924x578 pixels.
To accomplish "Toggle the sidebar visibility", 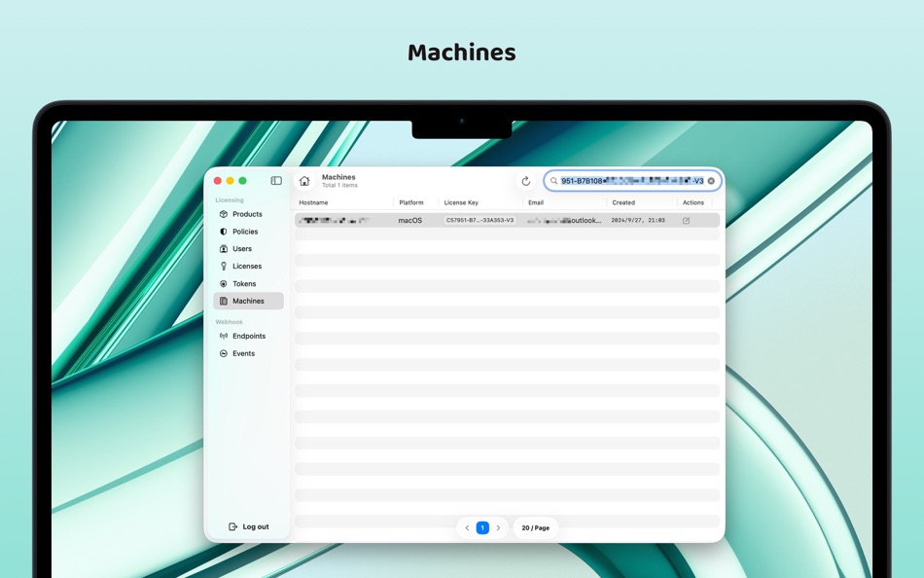I will tap(275, 180).
